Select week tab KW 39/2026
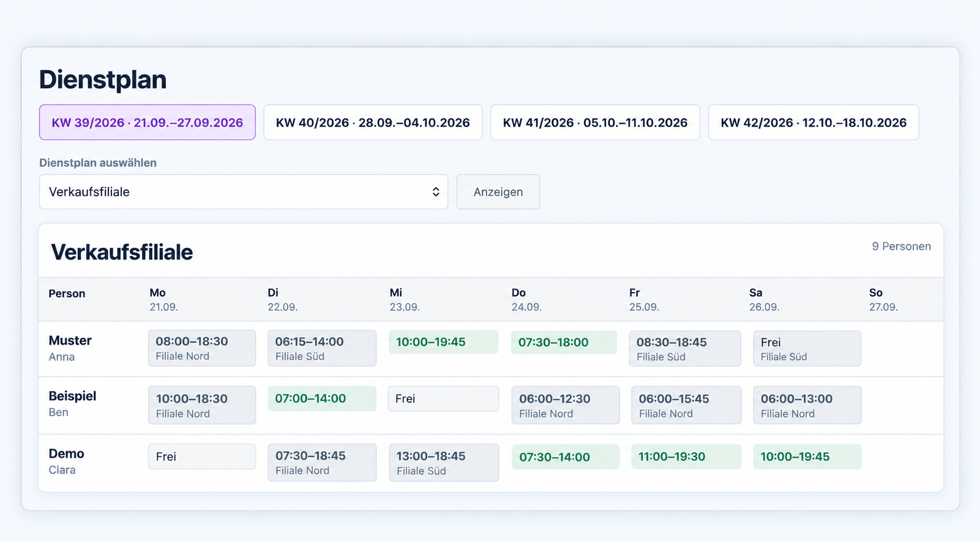The width and height of the screenshot is (980, 541). [x=147, y=122]
